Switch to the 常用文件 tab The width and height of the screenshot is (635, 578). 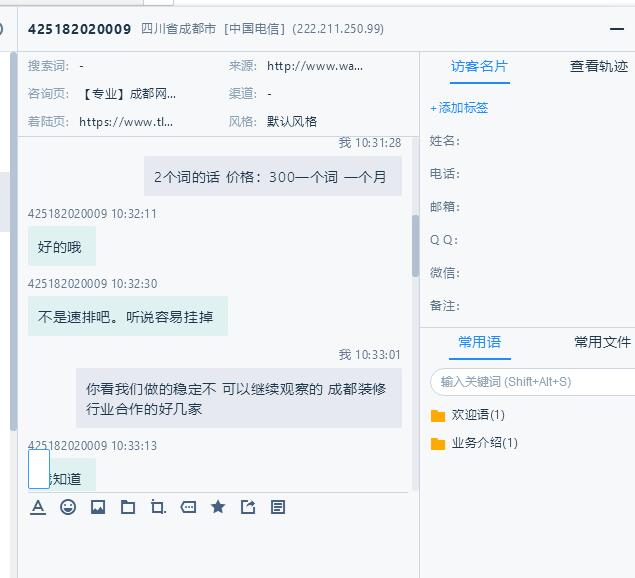pos(602,342)
